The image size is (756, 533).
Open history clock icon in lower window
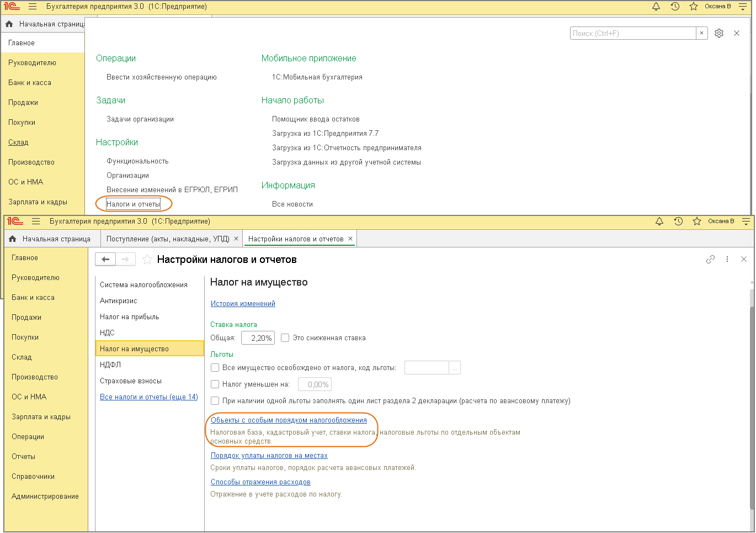(678, 221)
